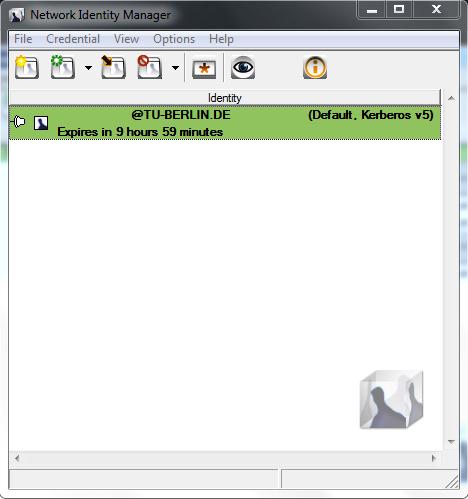
Task: Open the View menu
Action: click(126, 39)
